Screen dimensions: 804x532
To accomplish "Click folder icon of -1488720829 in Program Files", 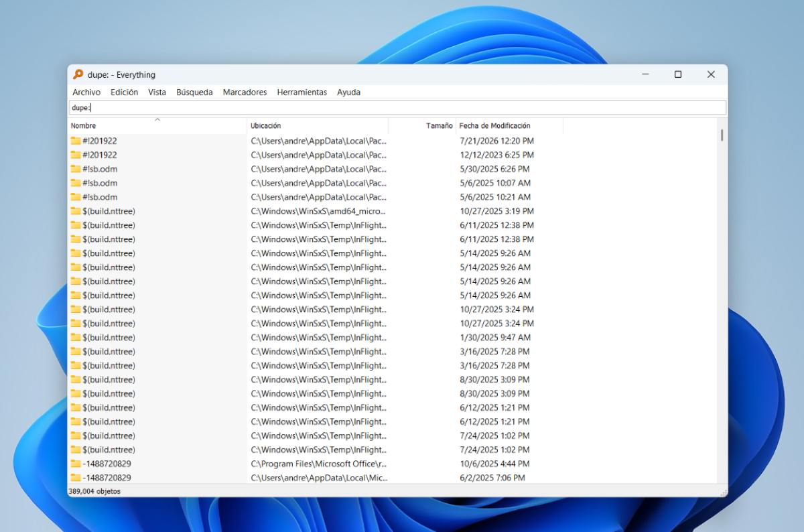I will [76, 464].
